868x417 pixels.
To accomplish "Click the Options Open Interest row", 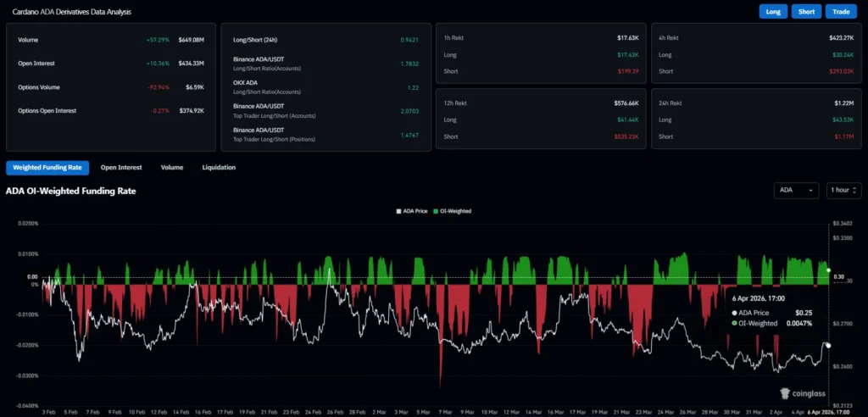I will [x=110, y=110].
